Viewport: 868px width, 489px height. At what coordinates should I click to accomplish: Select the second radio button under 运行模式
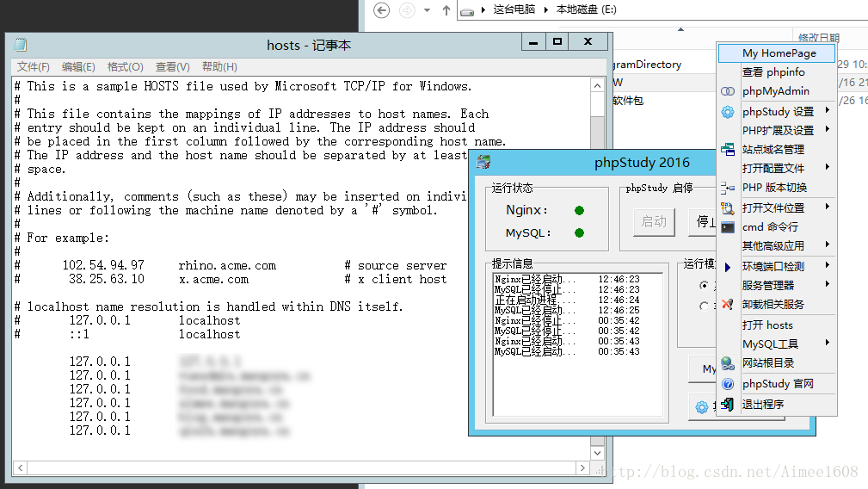[x=704, y=306]
